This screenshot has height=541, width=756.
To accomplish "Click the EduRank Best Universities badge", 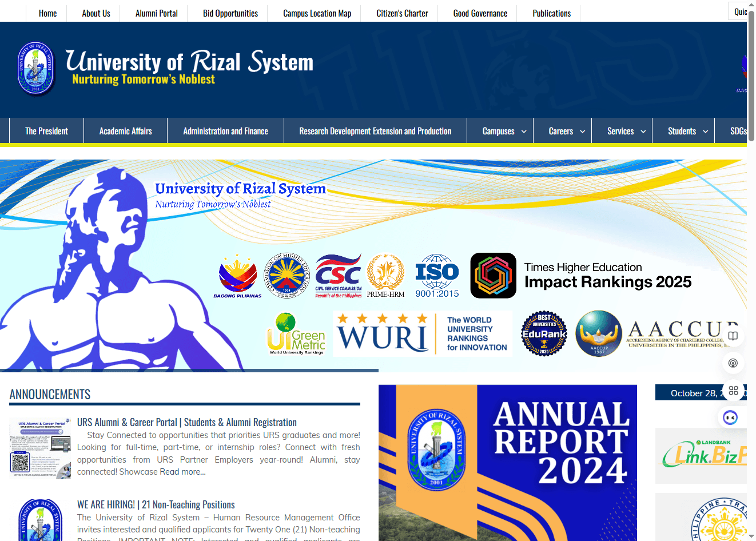I will coord(544,334).
